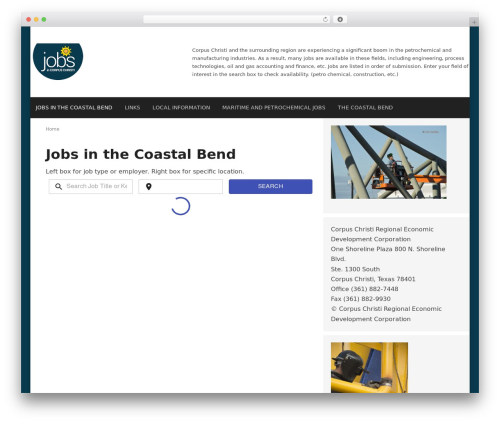This screenshot has width=500, height=423.
Task: Open The Coastal Bend menu item
Action: pos(365,108)
